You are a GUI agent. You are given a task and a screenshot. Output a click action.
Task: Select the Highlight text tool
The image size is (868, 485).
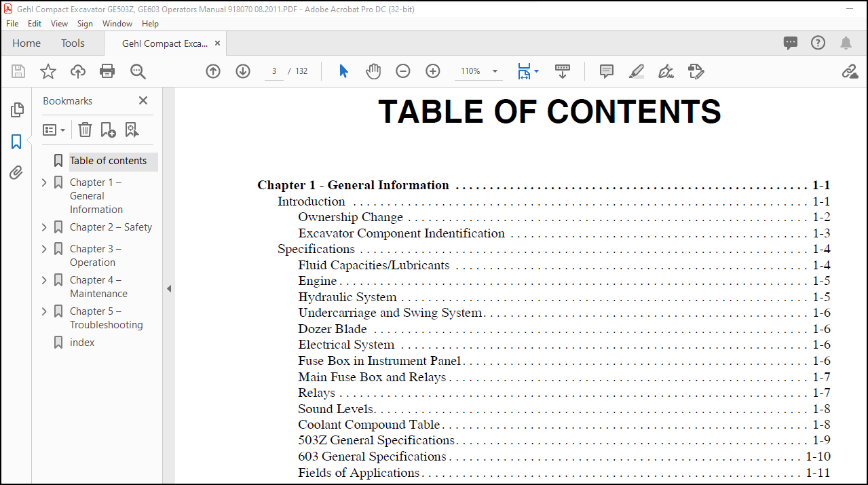click(x=637, y=71)
